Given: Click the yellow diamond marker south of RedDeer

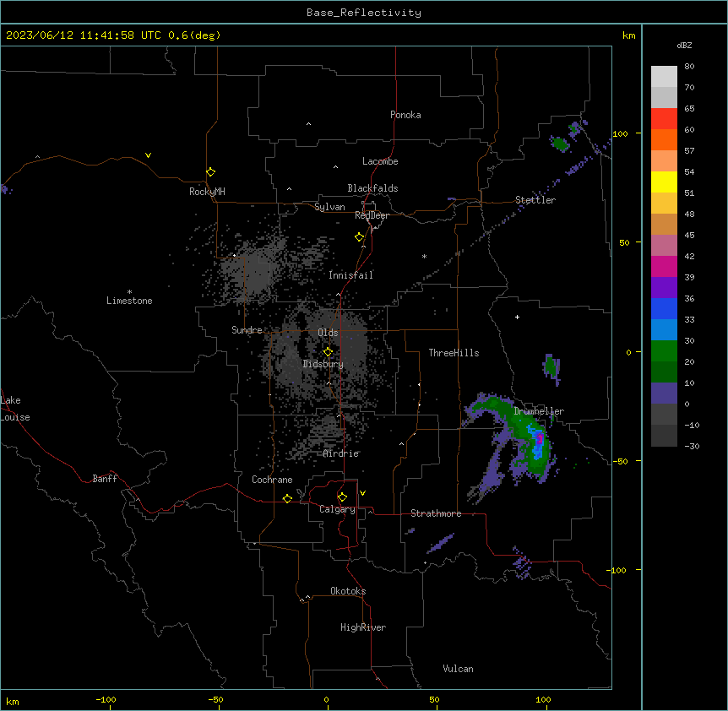Looking at the screenshot, I should click(359, 237).
